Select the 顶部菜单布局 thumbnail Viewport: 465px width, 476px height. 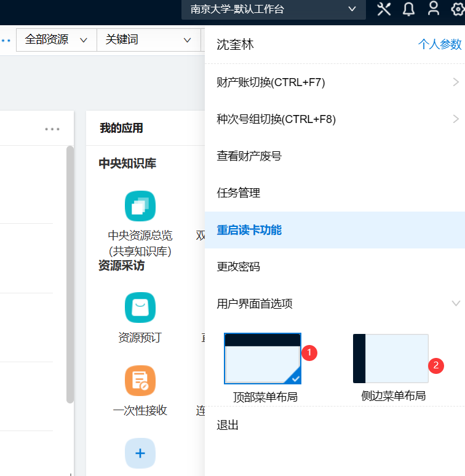click(x=263, y=359)
